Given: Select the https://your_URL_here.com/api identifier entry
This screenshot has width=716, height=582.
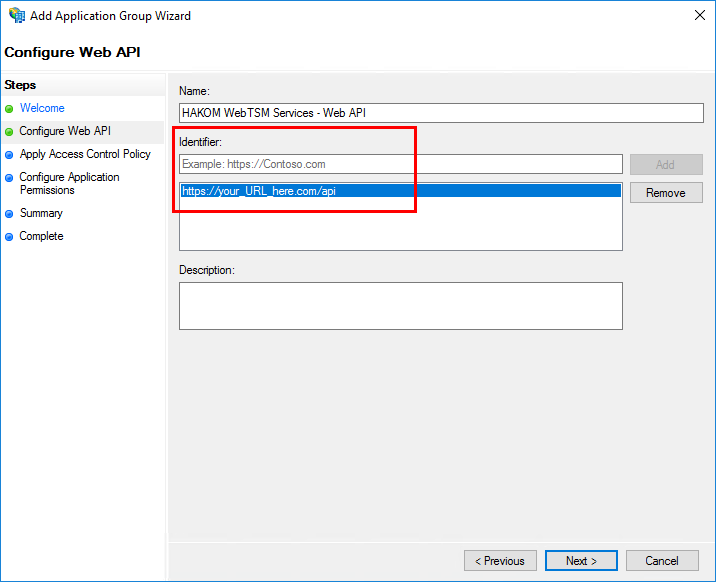Looking at the screenshot, I should tap(259, 191).
